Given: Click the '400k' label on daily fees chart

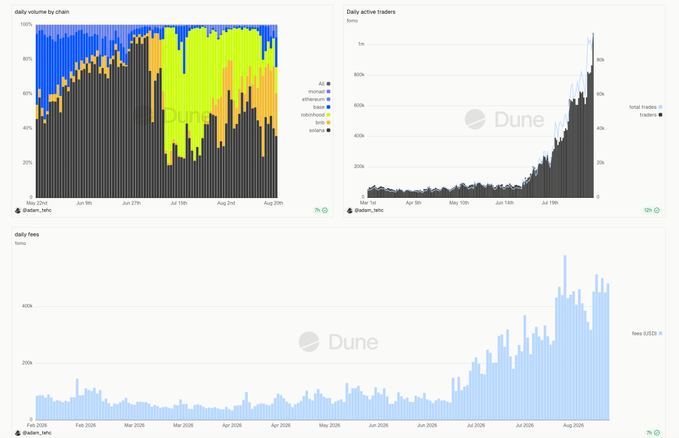Looking at the screenshot, I should [27, 306].
